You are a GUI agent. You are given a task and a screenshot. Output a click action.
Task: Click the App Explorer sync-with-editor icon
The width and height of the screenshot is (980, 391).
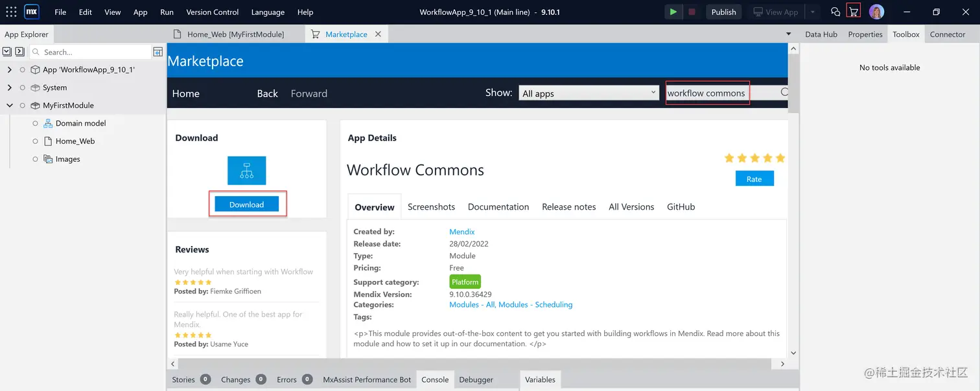pyautogui.click(x=157, y=52)
